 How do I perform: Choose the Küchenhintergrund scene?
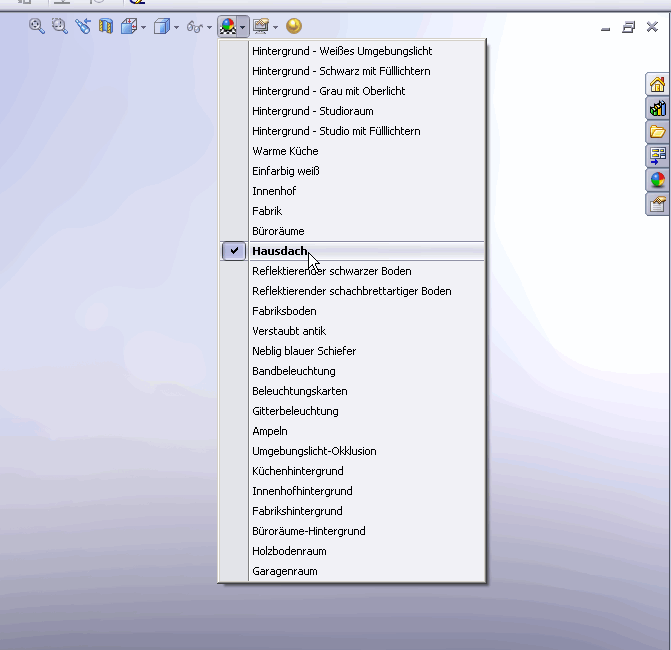pos(352,471)
